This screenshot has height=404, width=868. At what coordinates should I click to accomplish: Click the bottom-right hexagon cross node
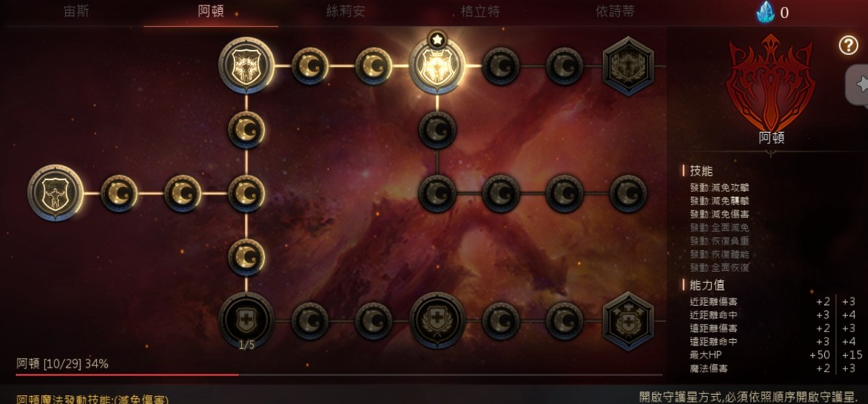628,321
